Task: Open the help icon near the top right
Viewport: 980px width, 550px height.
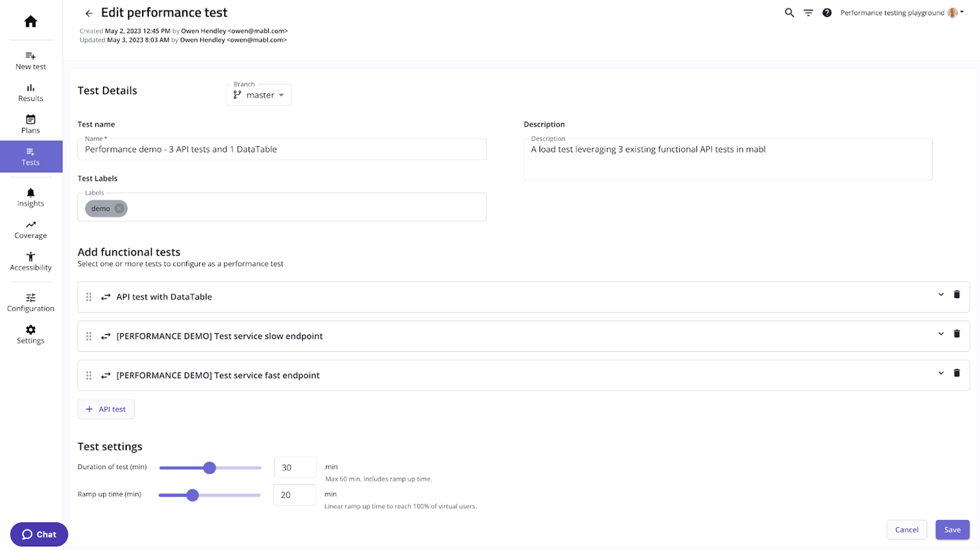Action: tap(828, 12)
